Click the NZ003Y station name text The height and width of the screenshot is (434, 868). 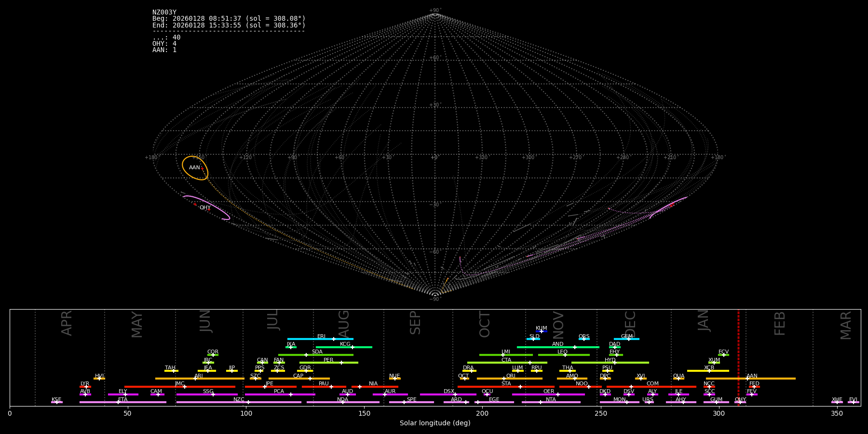[164, 13]
